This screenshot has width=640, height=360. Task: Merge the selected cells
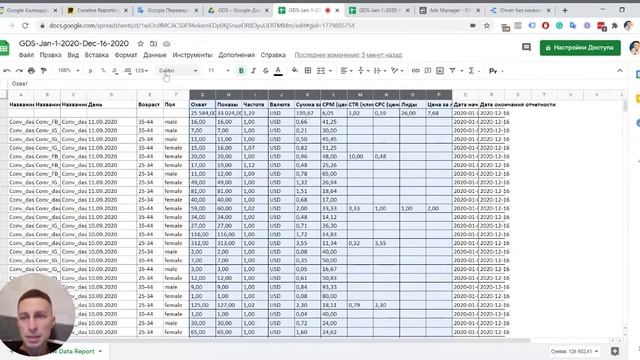(x=321, y=71)
